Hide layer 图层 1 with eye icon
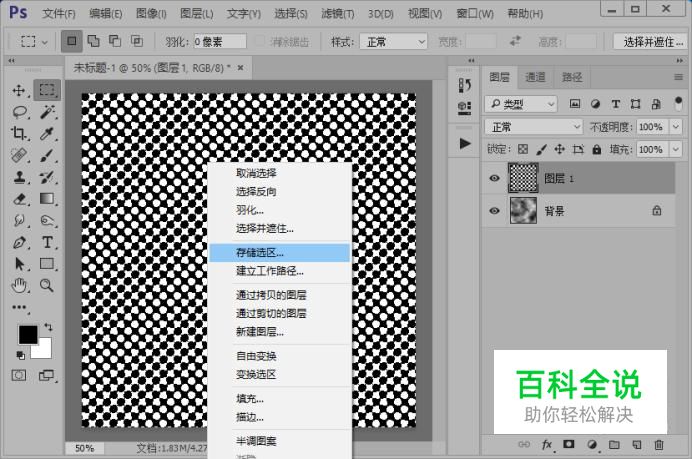Image resolution: width=692 pixels, height=459 pixels. pyautogui.click(x=494, y=177)
